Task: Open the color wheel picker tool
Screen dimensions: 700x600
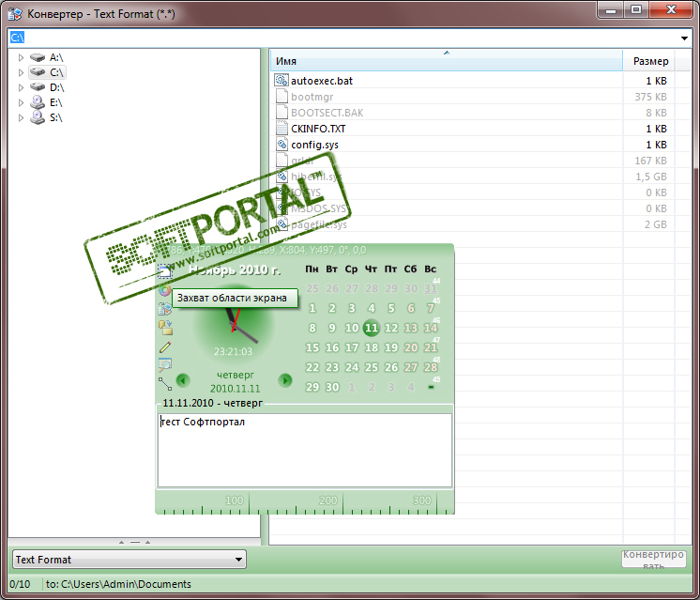Action: (x=165, y=290)
